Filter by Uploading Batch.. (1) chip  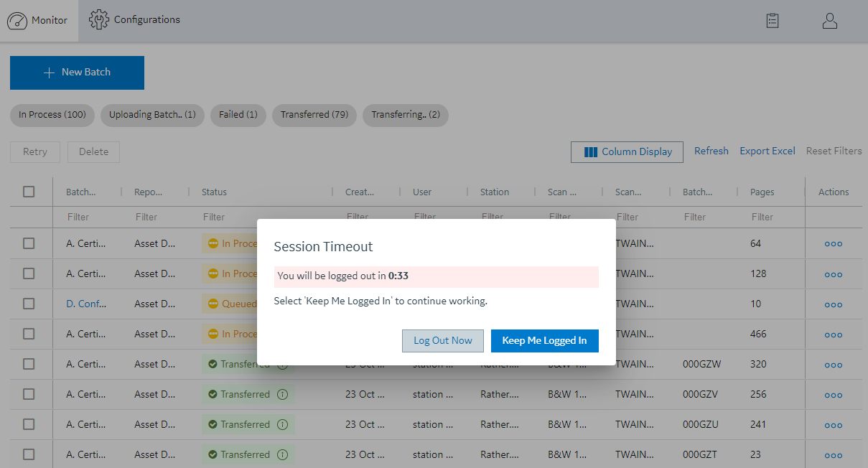pyautogui.click(x=152, y=115)
